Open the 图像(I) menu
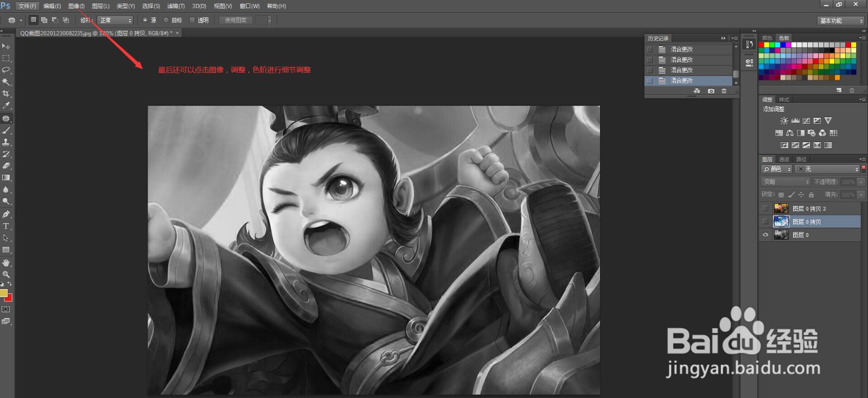 [x=76, y=6]
